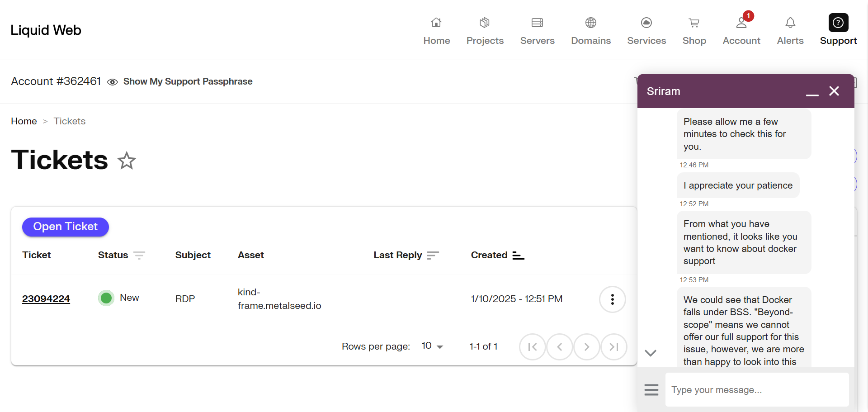Open ticket 23094224 link
The image size is (868, 412).
click(46, 299)
